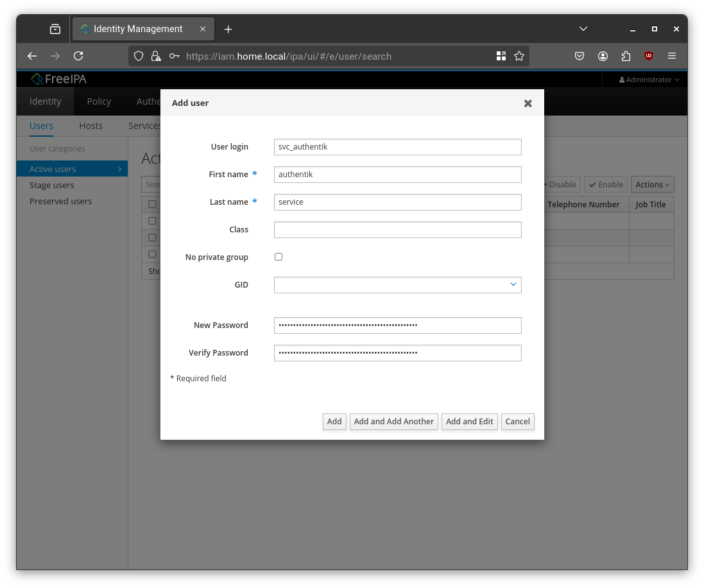The image size is (704, 588).
Task: Click the forward navigation arrow
Action: tap(55, 56)
